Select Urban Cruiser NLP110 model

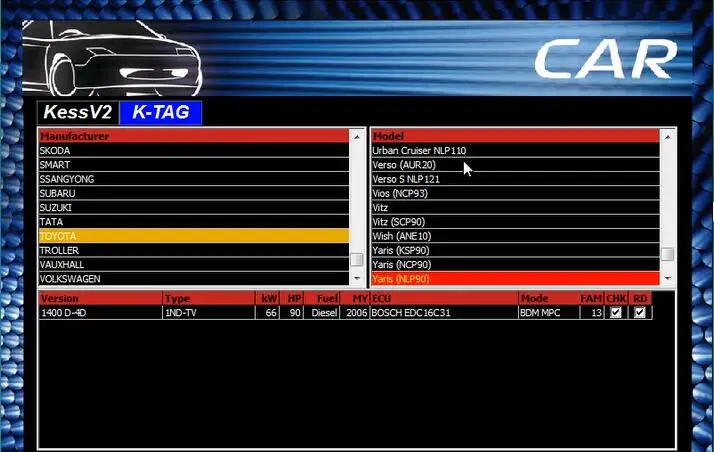tap(515, 150)
